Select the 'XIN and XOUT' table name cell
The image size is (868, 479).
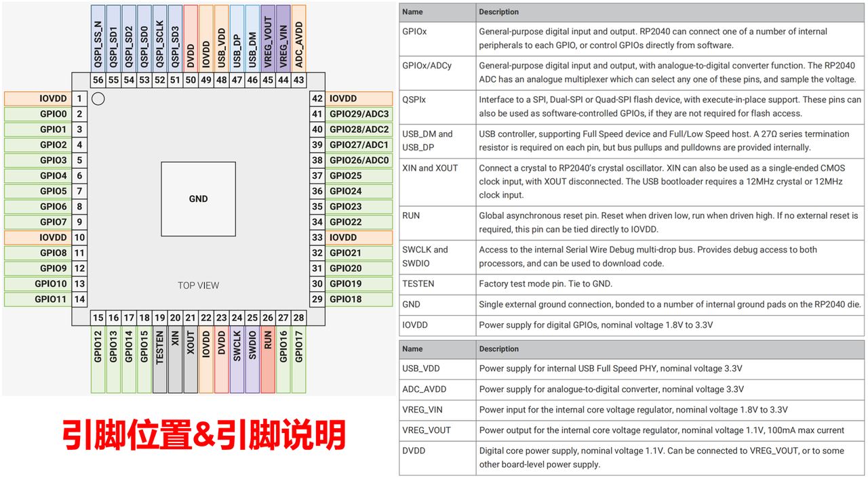(x=437, y=182)
